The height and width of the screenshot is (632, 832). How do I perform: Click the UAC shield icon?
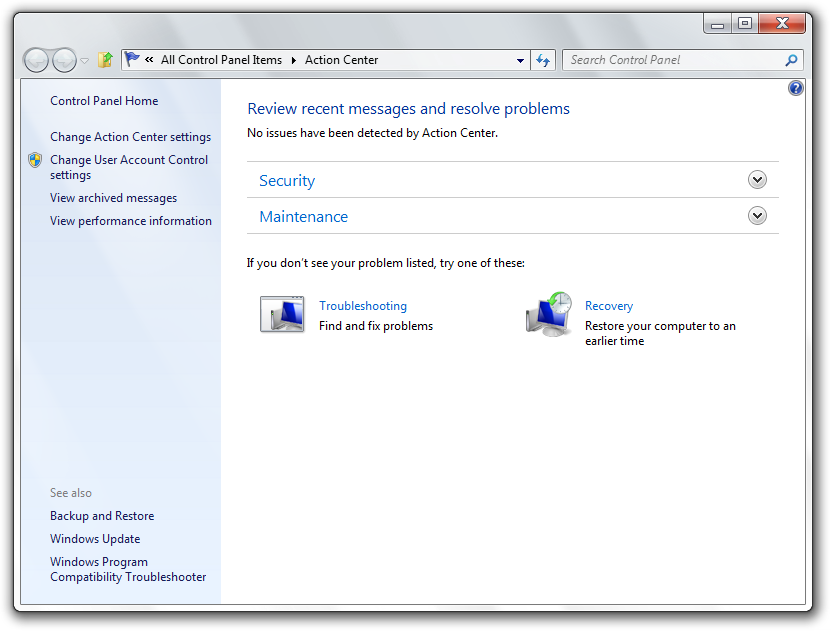point(35,160)
